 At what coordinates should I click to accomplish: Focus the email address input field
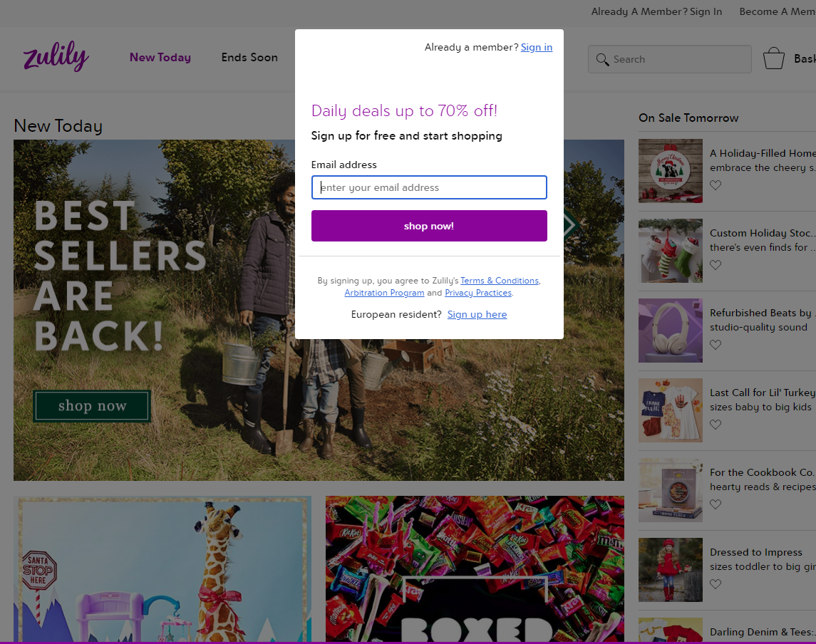[x=429, y=187]
